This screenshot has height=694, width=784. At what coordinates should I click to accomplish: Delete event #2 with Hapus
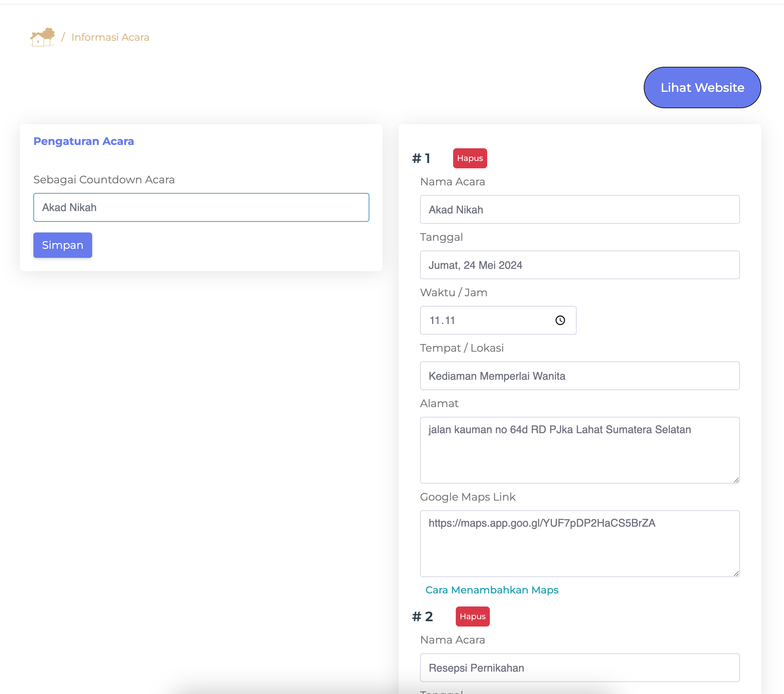472,617
